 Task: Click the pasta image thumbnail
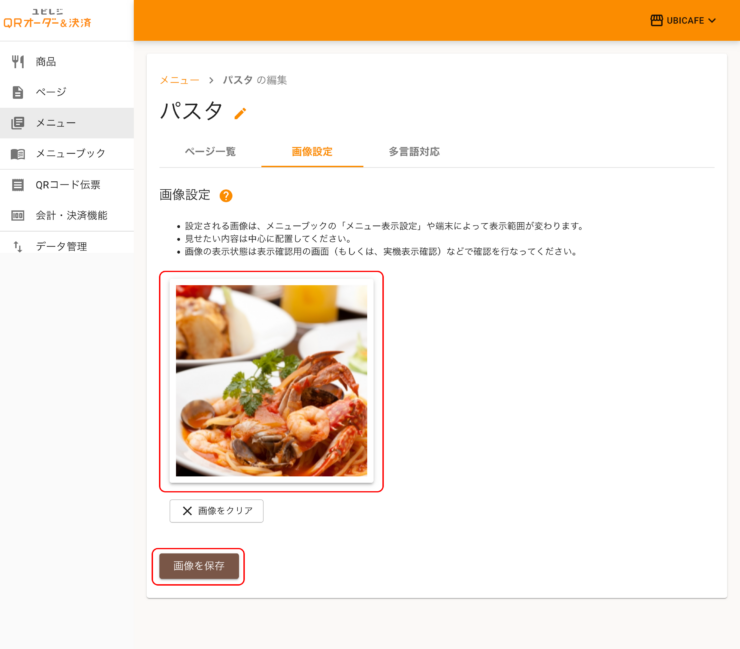(271, 381)
